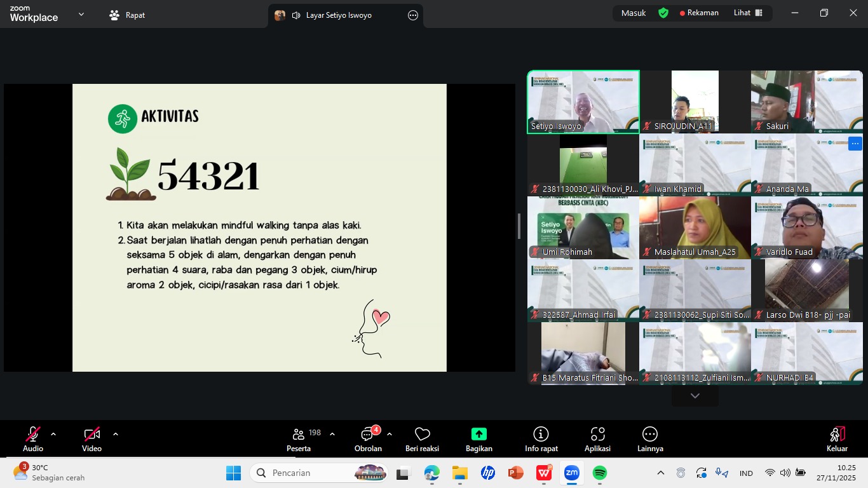868x488 pixels.
Task: Open the Zoom Workplace dropdown chevron
Action: (x=81, y=14)
